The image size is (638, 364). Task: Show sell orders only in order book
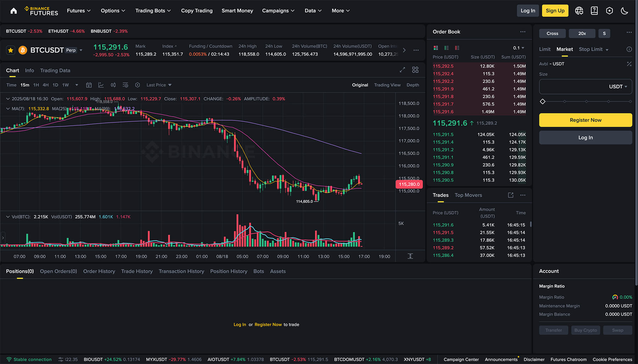[x=457, y=48]
